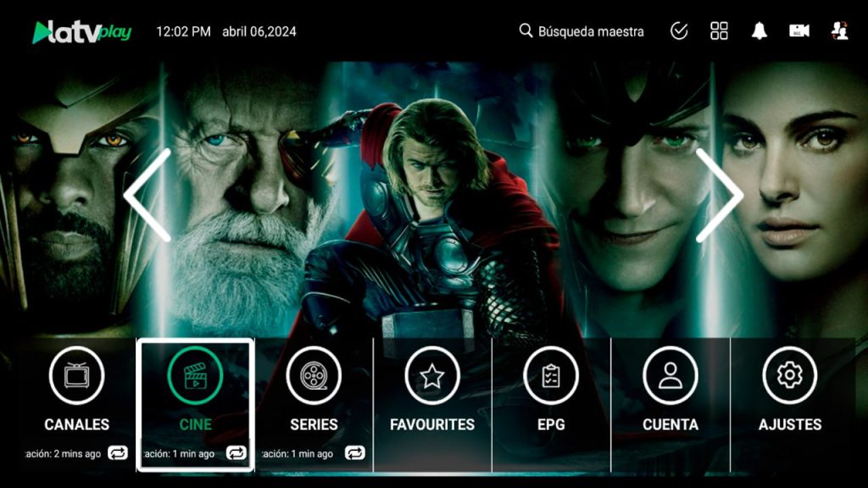
Task: Open the Favourites star icon
Action: (x=432, y=375)
